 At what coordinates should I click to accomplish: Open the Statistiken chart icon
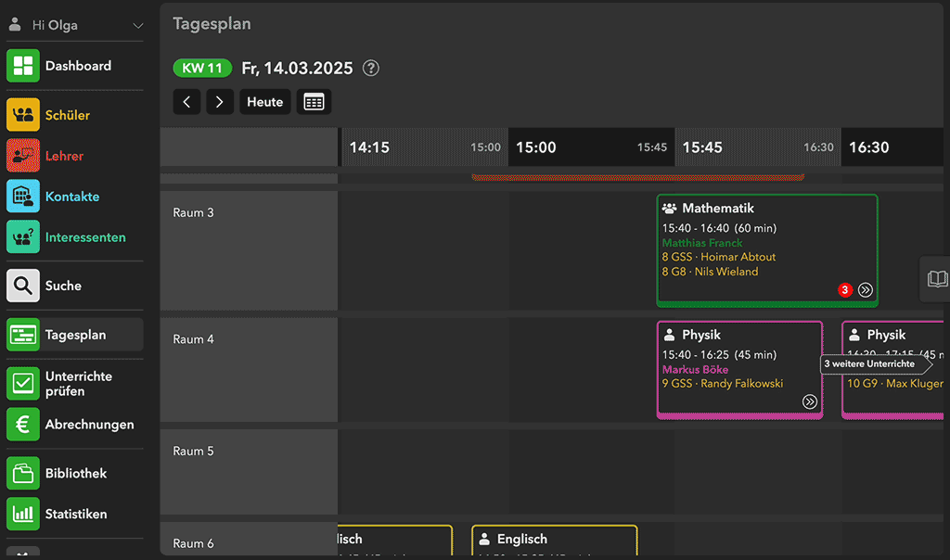[x=23, y=514]
